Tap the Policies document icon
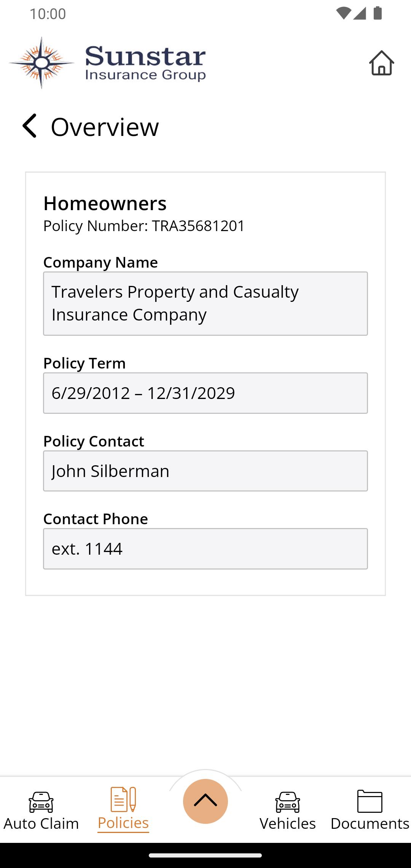Viewport: 411px width, 868px height. 123,799
